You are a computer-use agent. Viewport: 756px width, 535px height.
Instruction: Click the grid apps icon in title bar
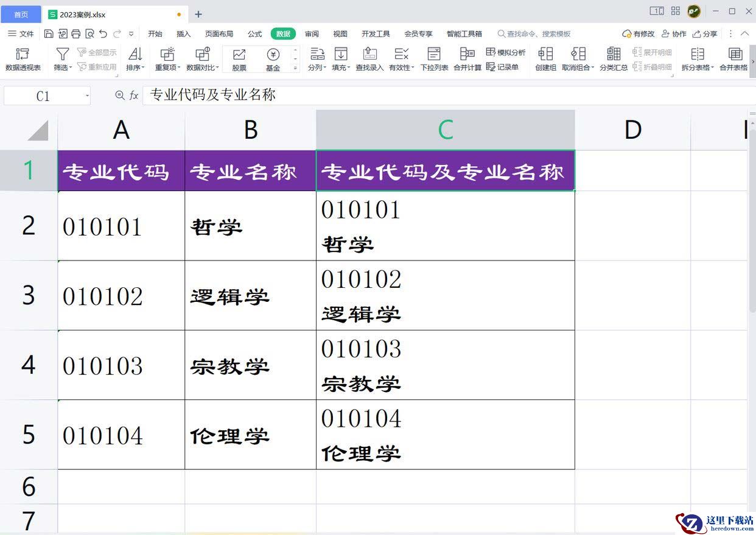(x=676, y=11)
